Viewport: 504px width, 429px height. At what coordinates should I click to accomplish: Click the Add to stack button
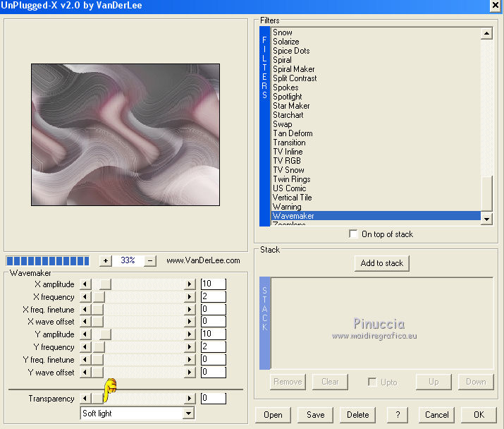pyautogui.click(x=382, y=263)
